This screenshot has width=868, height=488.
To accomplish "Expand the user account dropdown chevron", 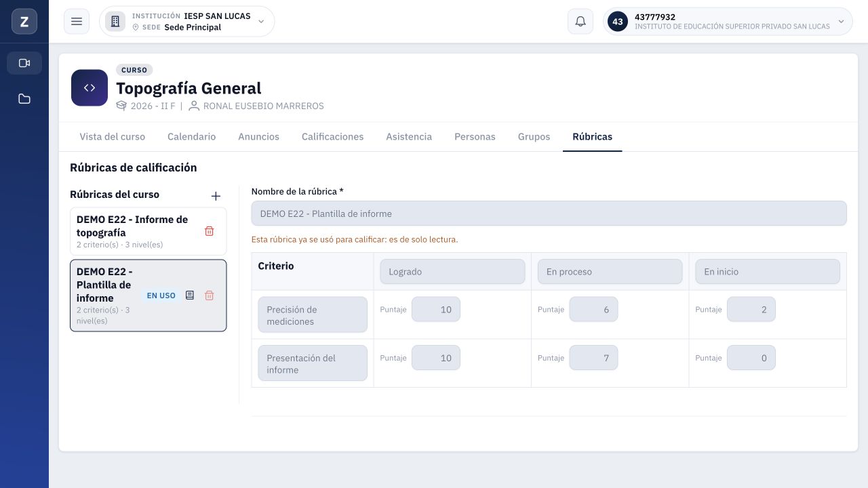I will pyautogui.click(x=842, y=22).
